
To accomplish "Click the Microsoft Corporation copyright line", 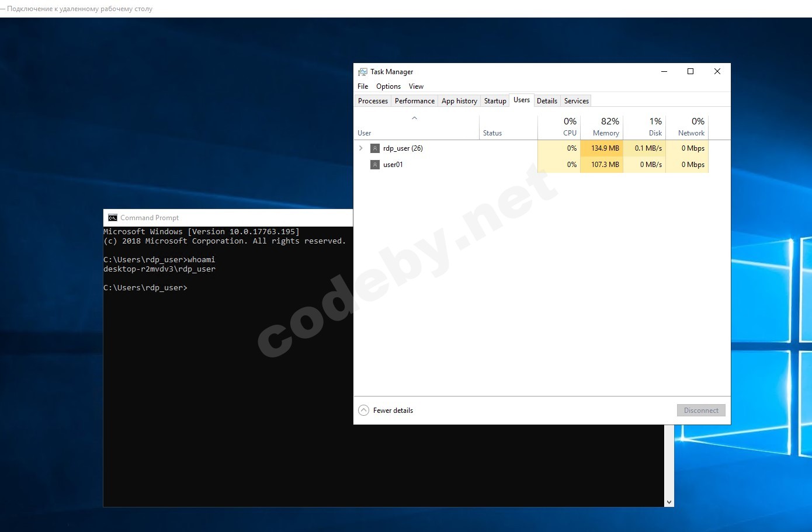I will pos(225,241).
